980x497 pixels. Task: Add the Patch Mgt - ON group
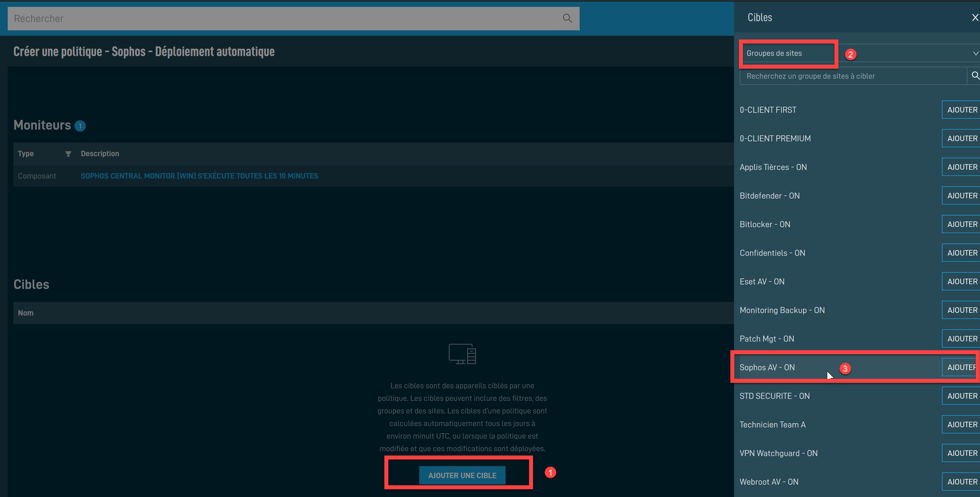(x=961, y=339)
